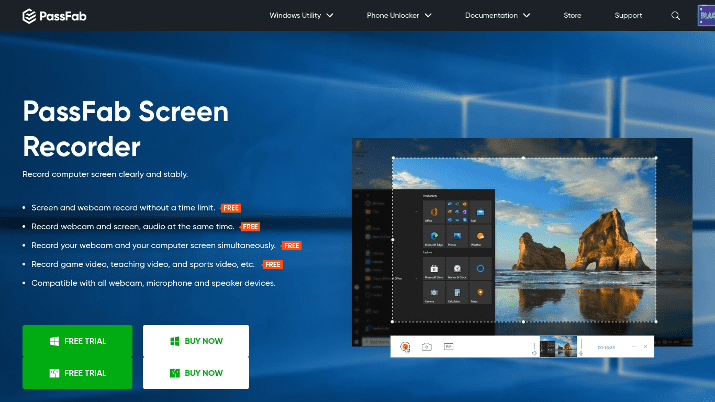Click the PassFab logo in the header
This screenshot has width=715, height=402.
point(54,16)
